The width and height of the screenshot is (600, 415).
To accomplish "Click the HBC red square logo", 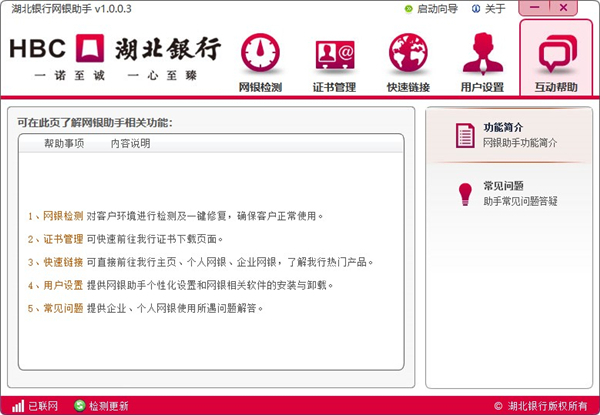I will 90,48.
